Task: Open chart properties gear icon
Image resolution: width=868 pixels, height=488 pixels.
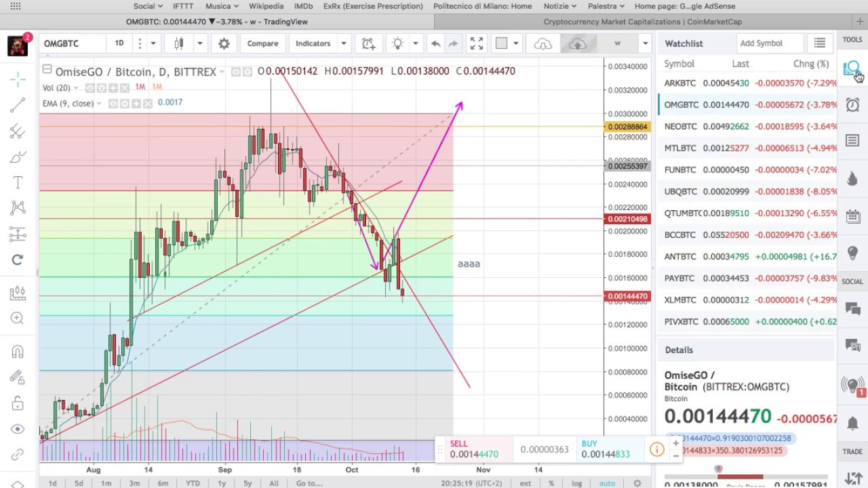Action: pos(224,43)
